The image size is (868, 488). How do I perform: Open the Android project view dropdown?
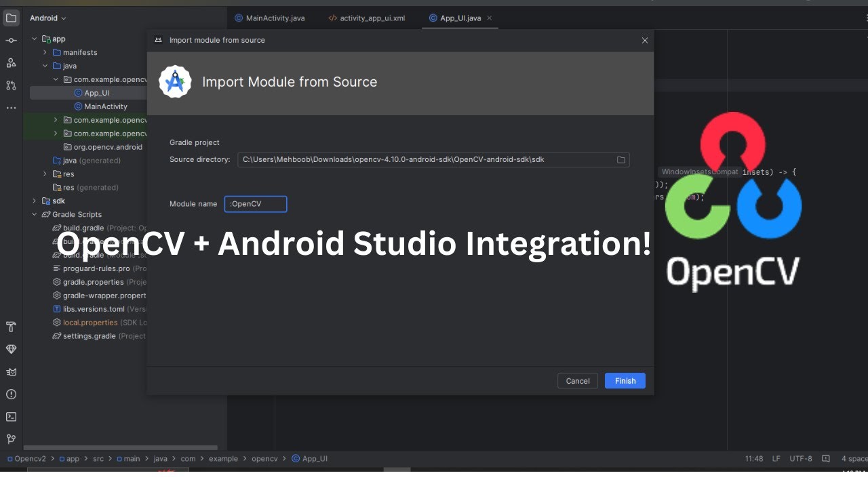(x=48, y=18)
